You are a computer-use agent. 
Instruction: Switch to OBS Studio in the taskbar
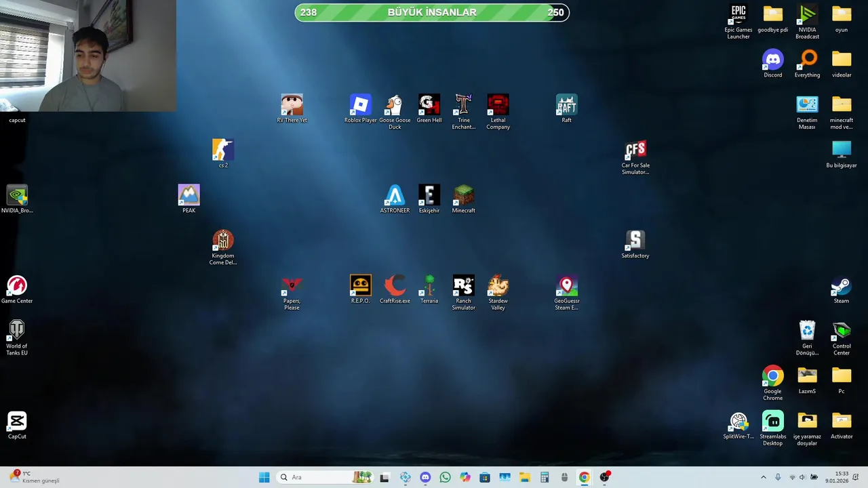pos(604,477)
